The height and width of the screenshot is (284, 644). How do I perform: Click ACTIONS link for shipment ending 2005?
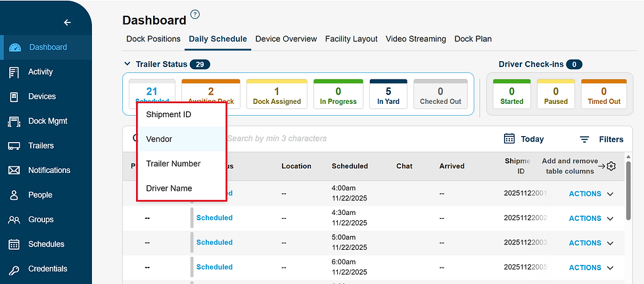(x=585, y=268)
